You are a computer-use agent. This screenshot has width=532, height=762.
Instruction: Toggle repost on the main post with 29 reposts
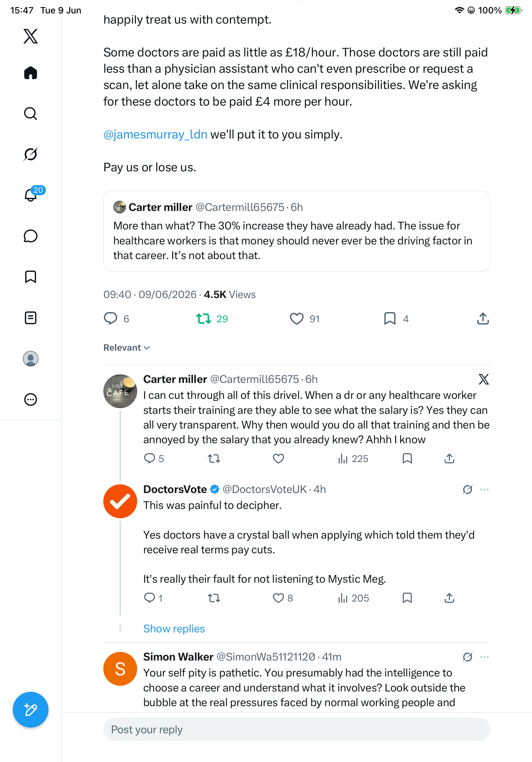coord(212,318)
